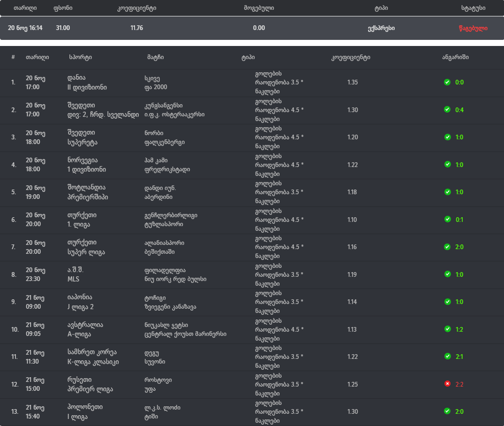
Task: Click green check beside the 0:4 score
Action: [447, 109]
